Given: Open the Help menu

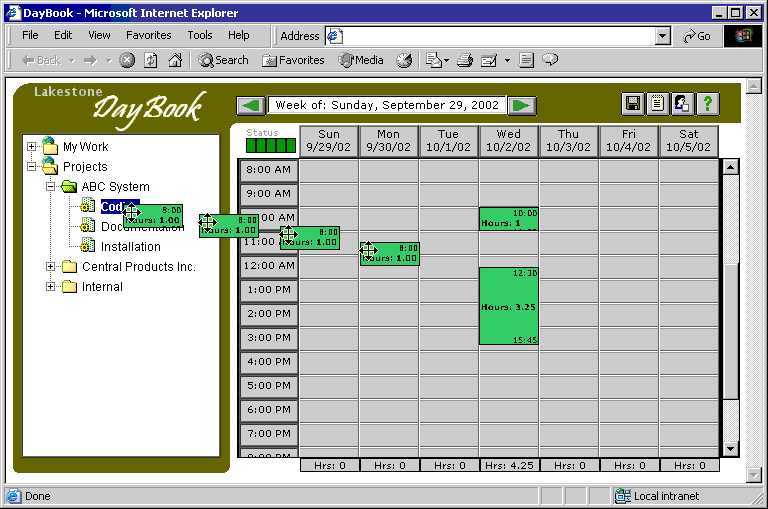Looking at the screenshot, I should point(239,35).
